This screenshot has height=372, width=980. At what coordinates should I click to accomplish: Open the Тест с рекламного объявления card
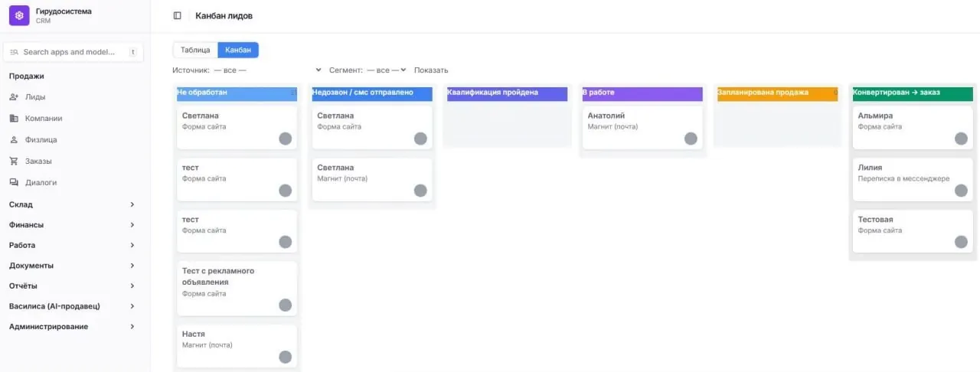click(237, 289)
